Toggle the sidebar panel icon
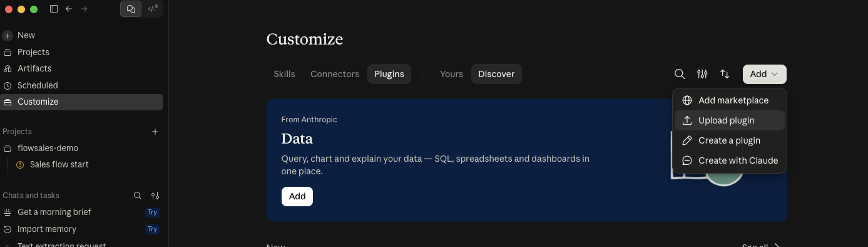 (x=54, y=9)
